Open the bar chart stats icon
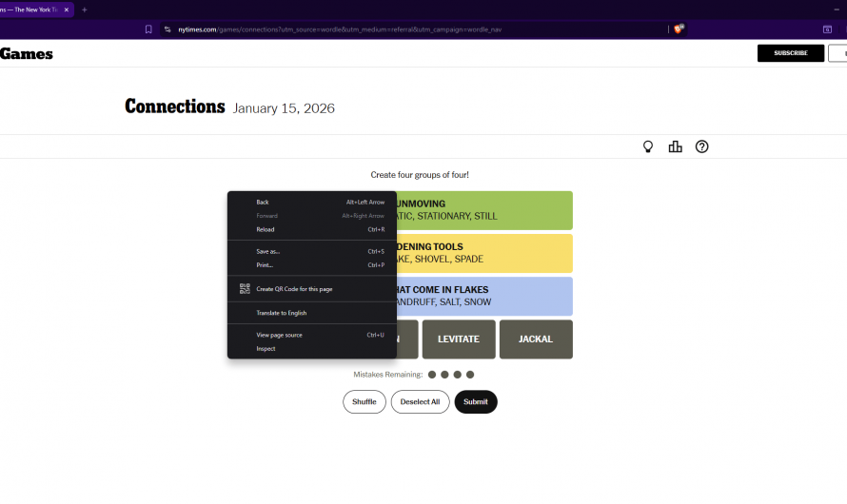The height and width of the screenshot is (504, 847). [x=676, y=146]
